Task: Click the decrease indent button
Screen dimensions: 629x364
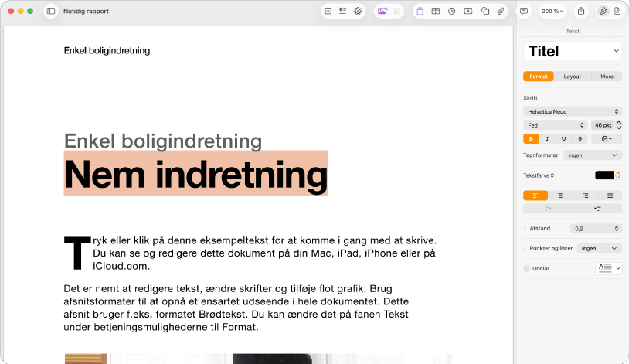Action: 548,209
